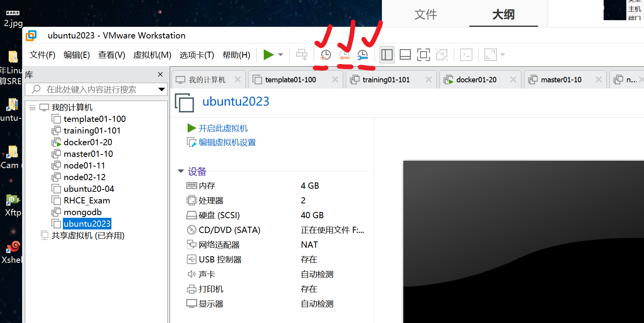Image resolution: width=644 pixels, height=323 pixels.
Task: Click the power on green play toolbar icon
Action: coord(268,55)
